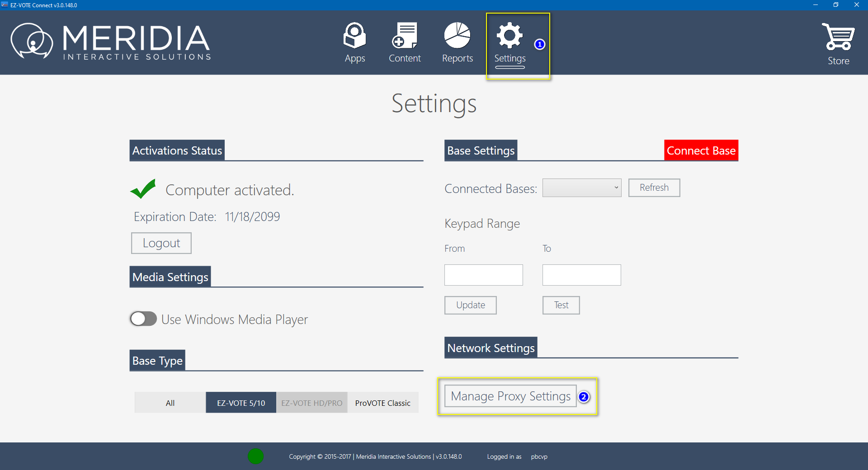This screenshot has height=470, width=868.
Task: Select the ProVOTE Classic base type
Action: (383, 403)
